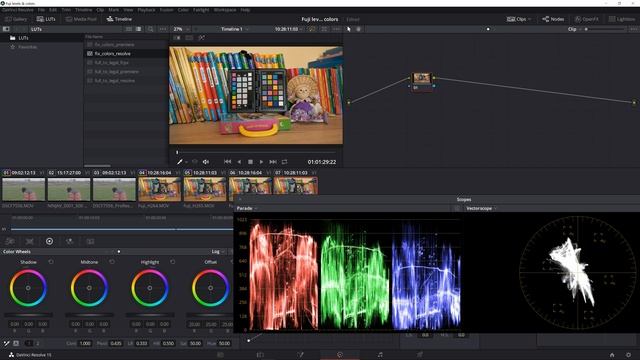Image resolution: width=640 pixels, height=360 pixels.
Task: Open Parade scope type dropdown
Action: tap(247, 209)
